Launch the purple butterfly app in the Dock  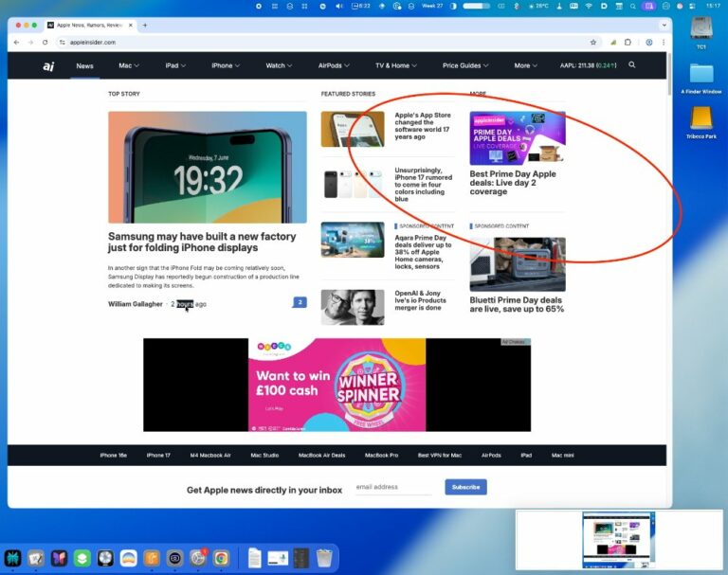coord(59,558)
